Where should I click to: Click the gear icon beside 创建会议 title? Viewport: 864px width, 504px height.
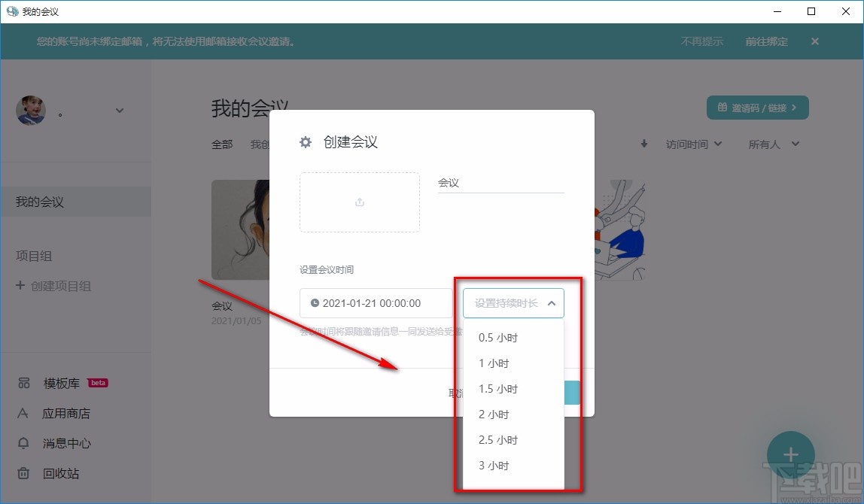coord(305,142)
